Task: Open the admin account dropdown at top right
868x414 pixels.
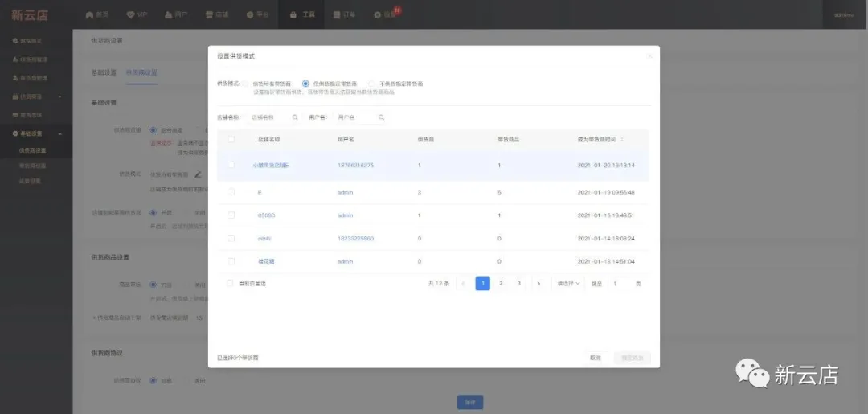Action: click(x=845, y=15)
